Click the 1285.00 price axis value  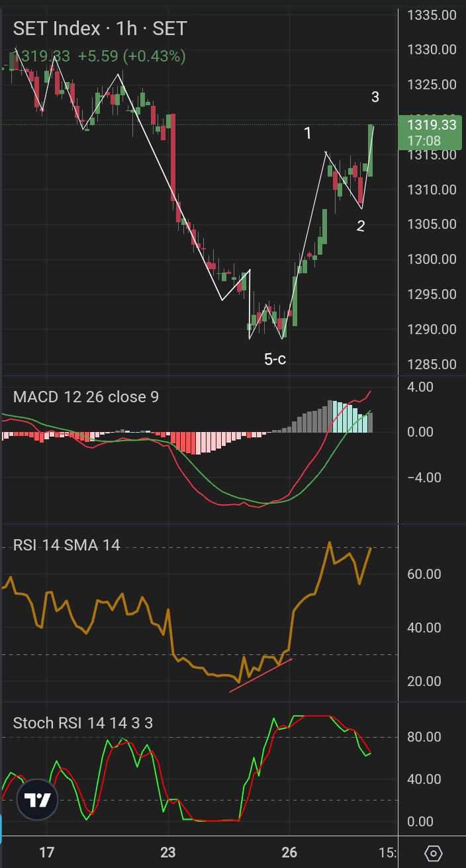tap(432, 365)
